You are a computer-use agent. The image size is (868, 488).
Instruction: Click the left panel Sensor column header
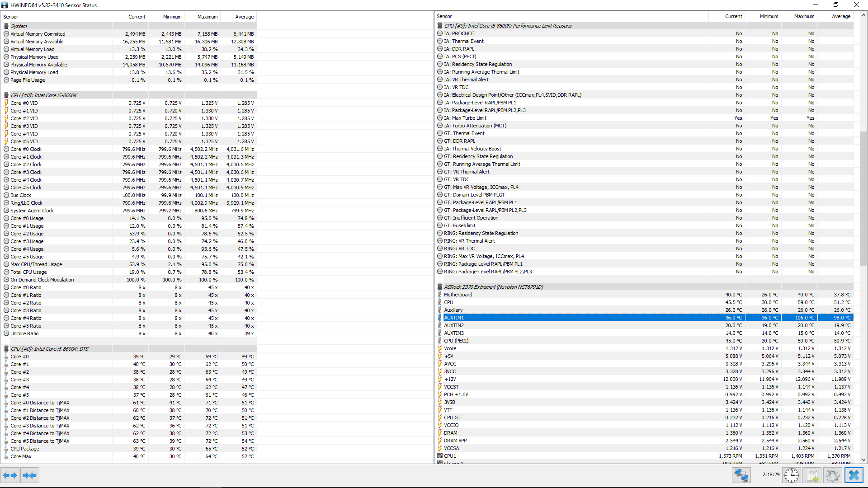11,17
